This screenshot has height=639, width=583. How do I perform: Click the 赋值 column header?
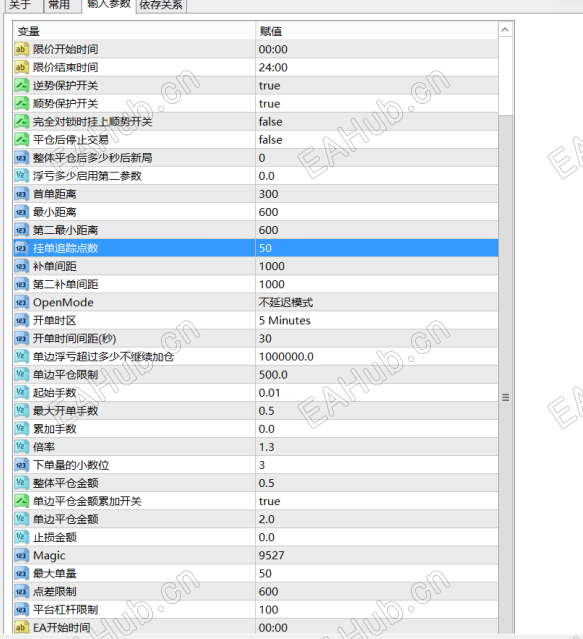(x=377, y=31)
